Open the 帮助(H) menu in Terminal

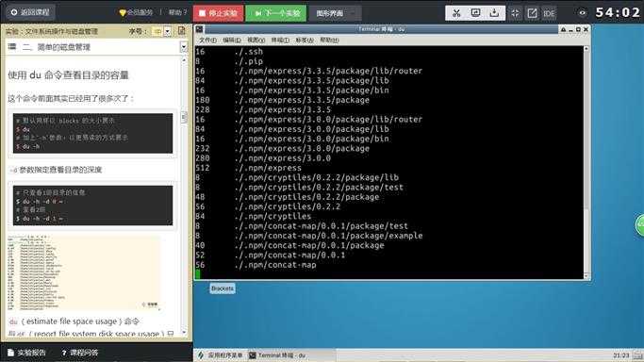pos(329,40)
